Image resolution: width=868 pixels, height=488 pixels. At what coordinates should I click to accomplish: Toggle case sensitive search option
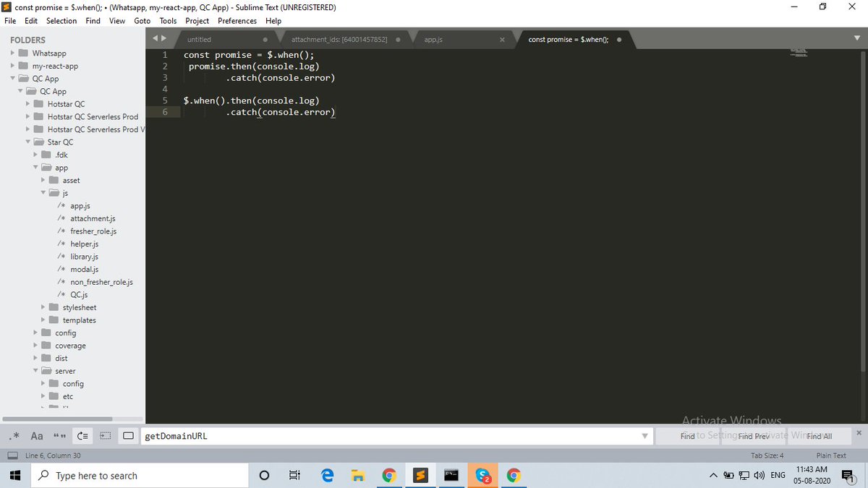coord(37,436)
